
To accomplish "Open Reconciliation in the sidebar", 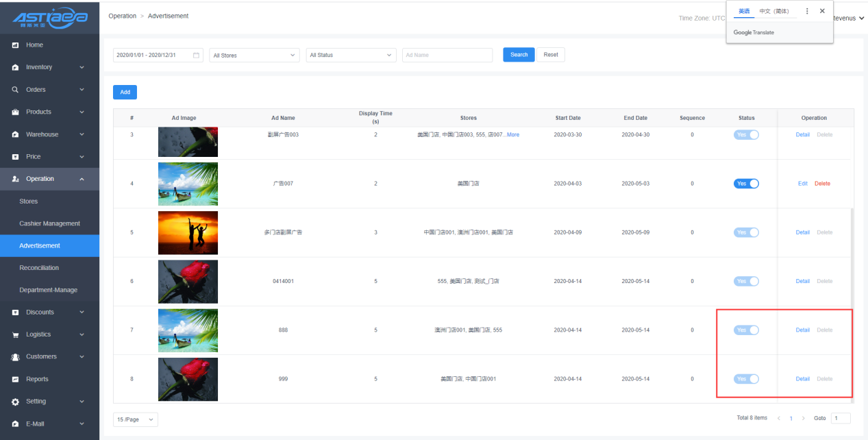I will coord(39,268).
